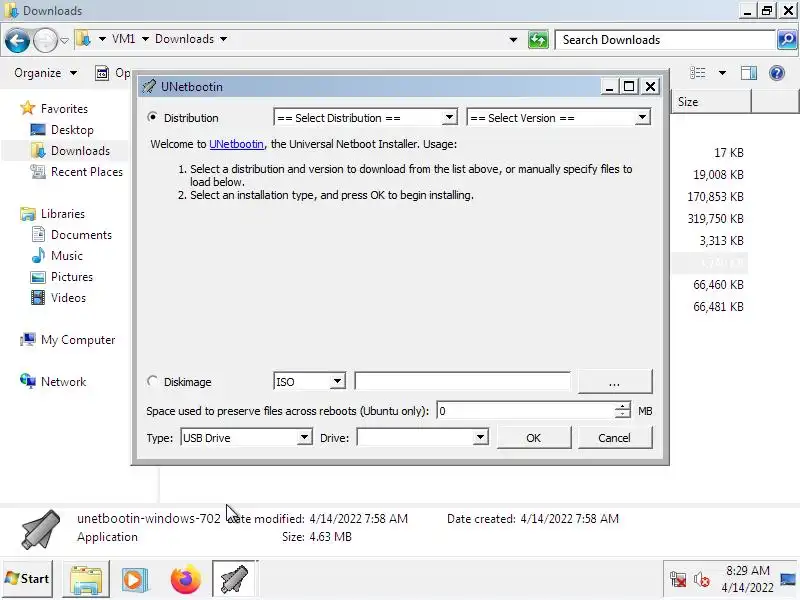Open the Select Version dropdown
The height and width of the screenshot is (600, 800).
coord(559,118)
